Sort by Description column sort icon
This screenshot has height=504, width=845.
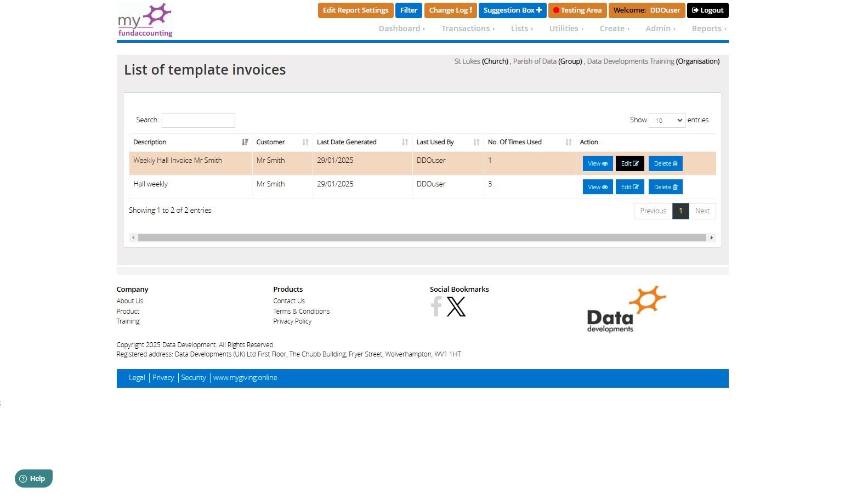(x=245, y=142)
